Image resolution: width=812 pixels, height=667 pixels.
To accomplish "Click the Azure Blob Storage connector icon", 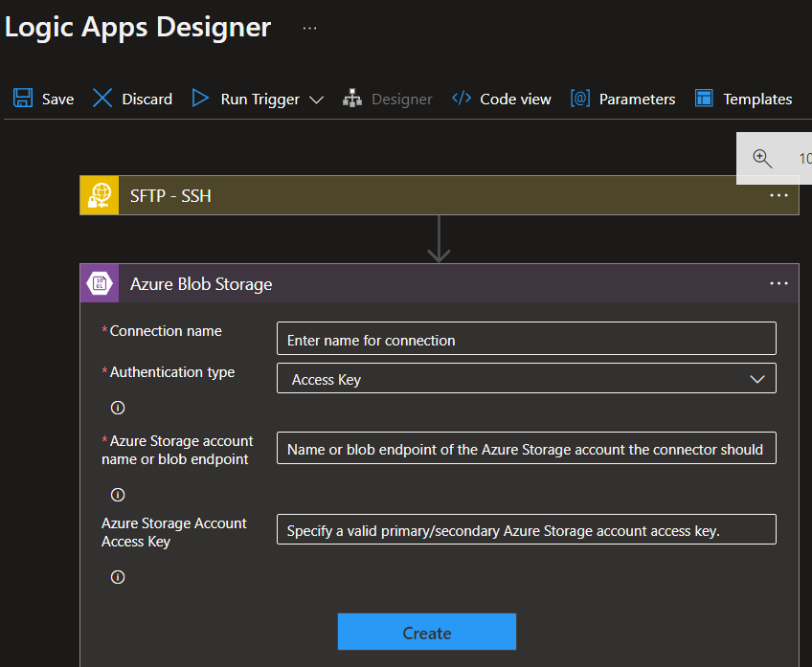I will coord(99,283).
